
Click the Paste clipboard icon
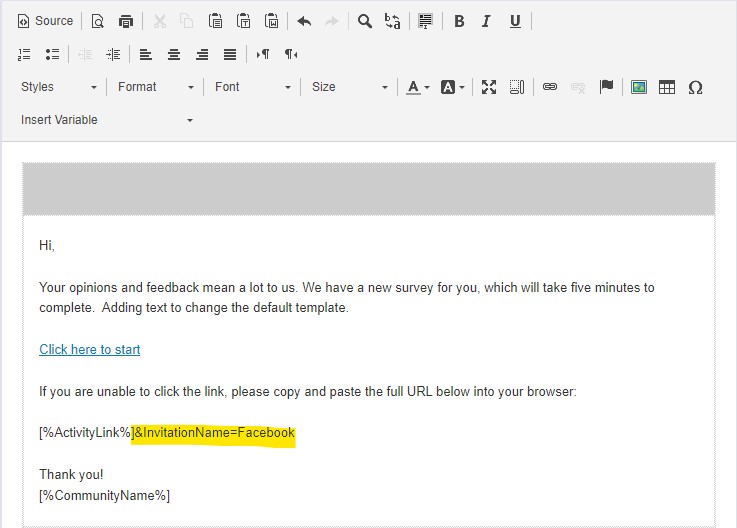coord(215,21)
